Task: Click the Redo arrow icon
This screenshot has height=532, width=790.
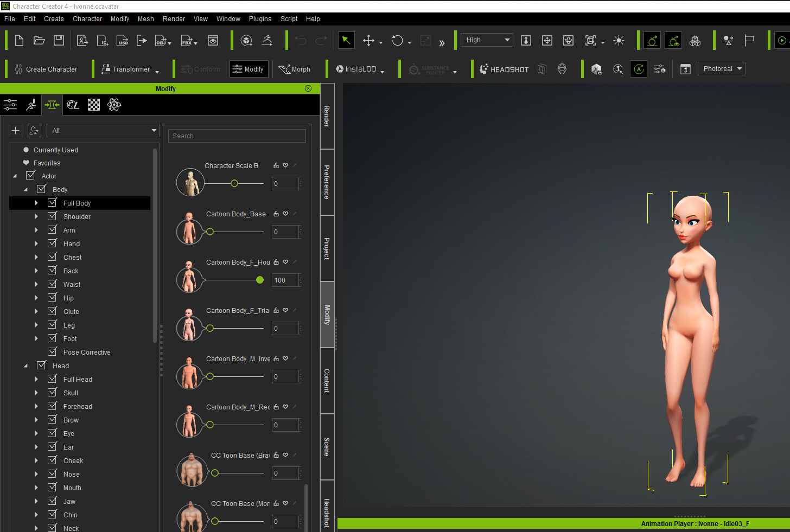Action: 321,40
